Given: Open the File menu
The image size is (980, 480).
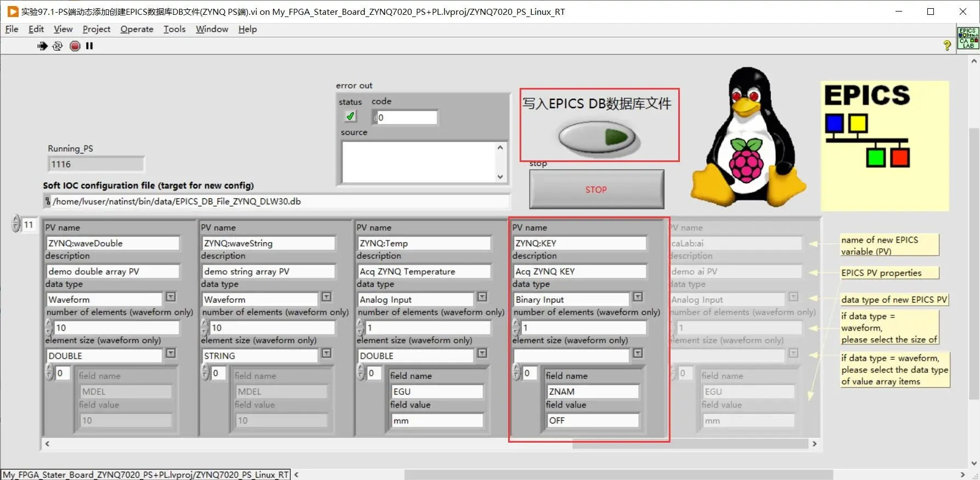Looking at the screenshot, I should tap(12, 29).
